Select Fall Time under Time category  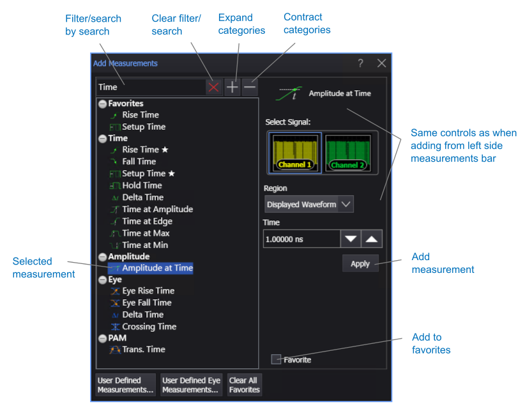[x=139, y=162]
